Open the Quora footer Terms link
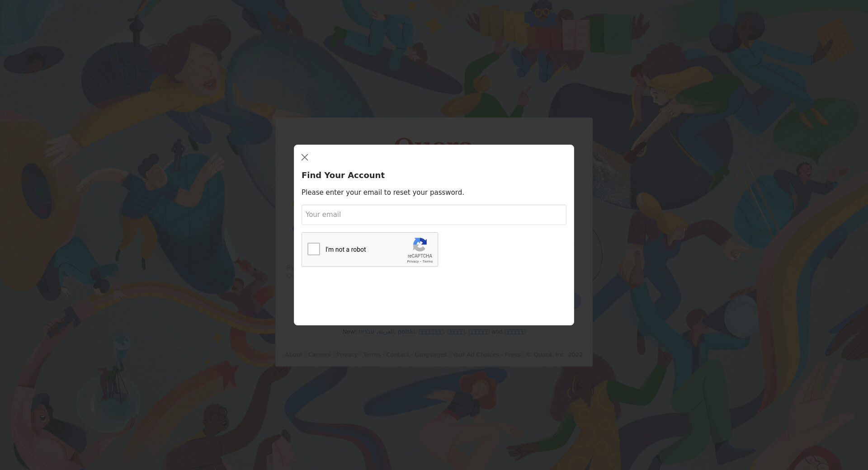 [372, 355]
